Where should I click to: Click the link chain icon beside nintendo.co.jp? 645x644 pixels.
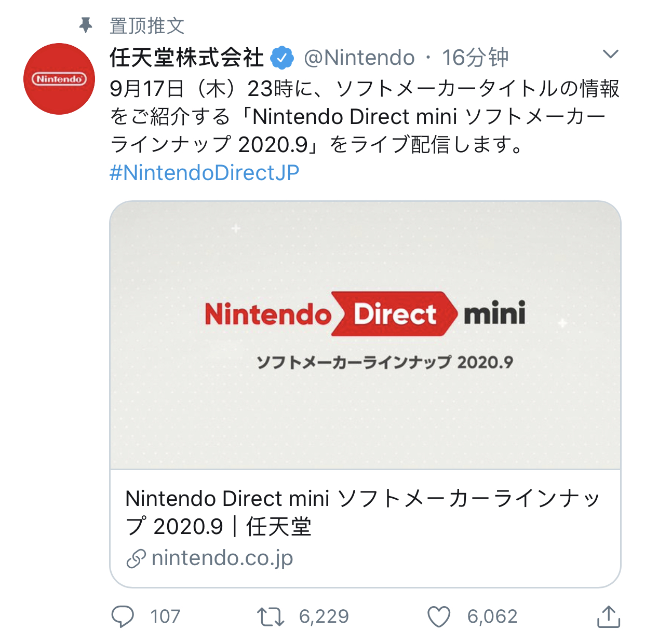136,559
